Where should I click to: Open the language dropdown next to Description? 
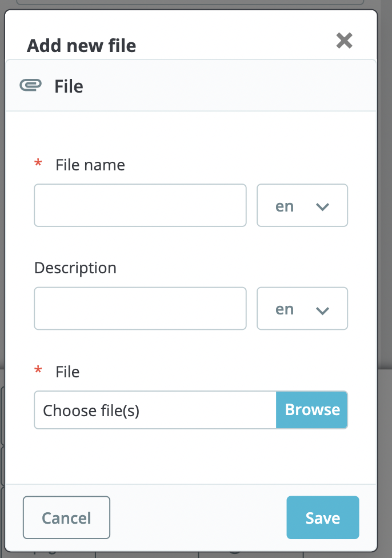302,309
